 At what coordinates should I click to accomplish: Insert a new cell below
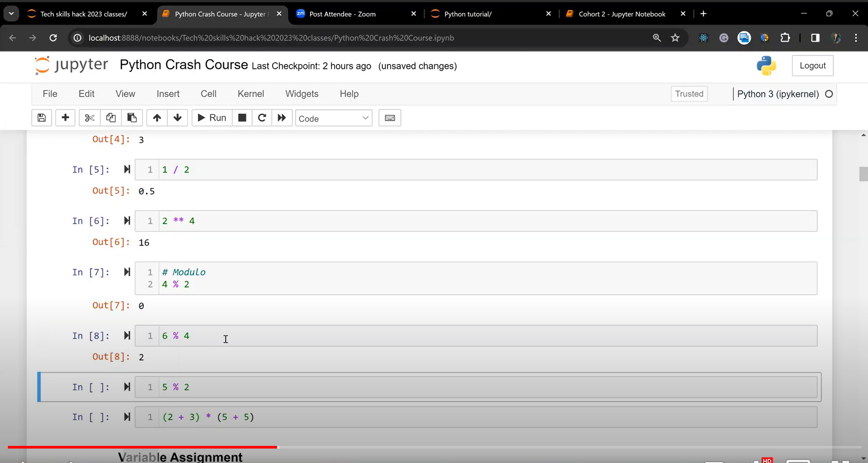tap(65, 118)
